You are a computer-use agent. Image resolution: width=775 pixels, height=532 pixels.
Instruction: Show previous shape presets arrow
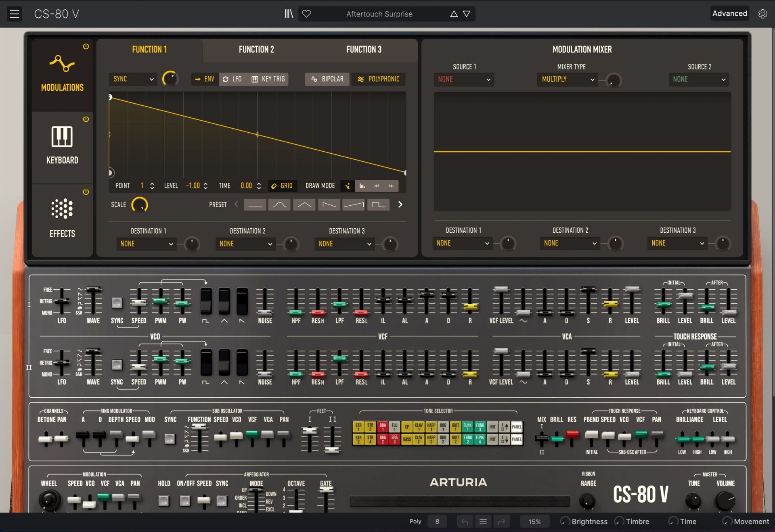pyautogui.click(x=237, y=204)
